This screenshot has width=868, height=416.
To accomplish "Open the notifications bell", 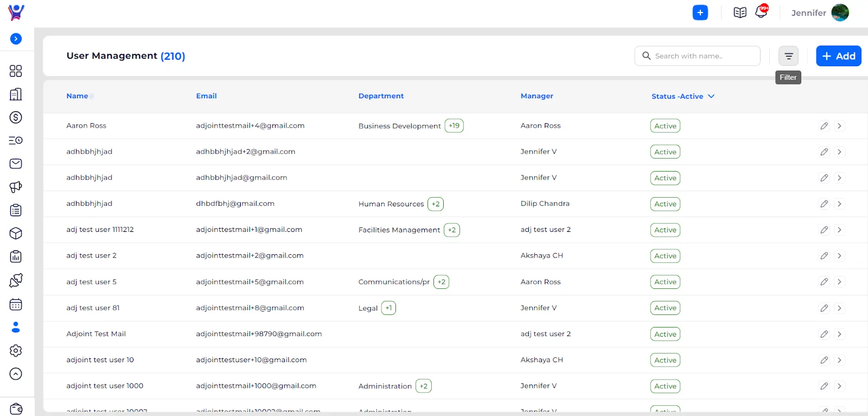I will click(761, 12).
